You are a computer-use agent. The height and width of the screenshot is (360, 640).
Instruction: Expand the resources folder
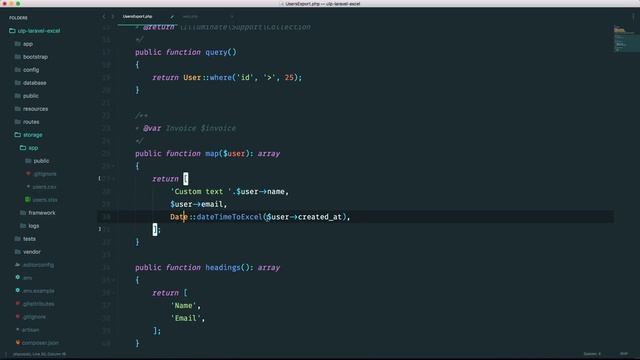coord(31,109)
